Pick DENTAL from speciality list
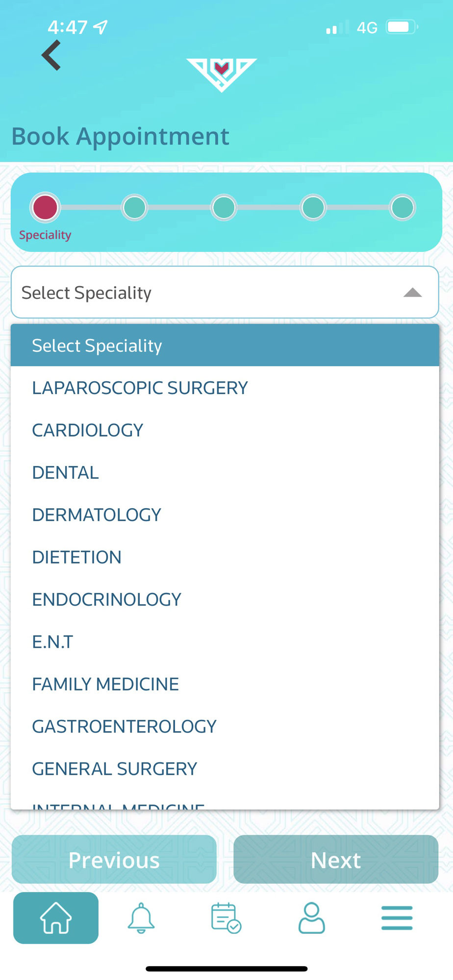 [x=66, y=472]
